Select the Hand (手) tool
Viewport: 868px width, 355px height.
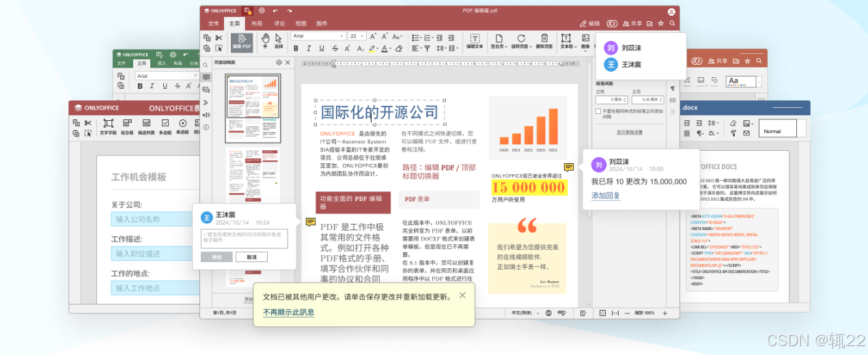[x=265, y=41]
